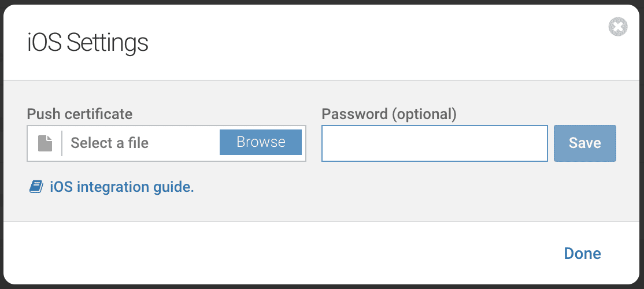Click the iOS Settings dialog title
The height and width of the screenshot is (289, 644).
click(88, 43)
